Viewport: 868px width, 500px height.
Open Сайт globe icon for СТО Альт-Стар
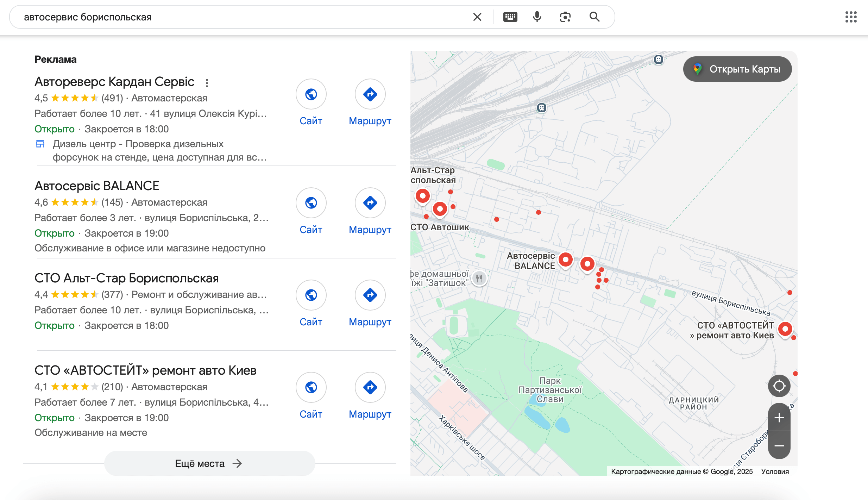(x=311, y=295)
